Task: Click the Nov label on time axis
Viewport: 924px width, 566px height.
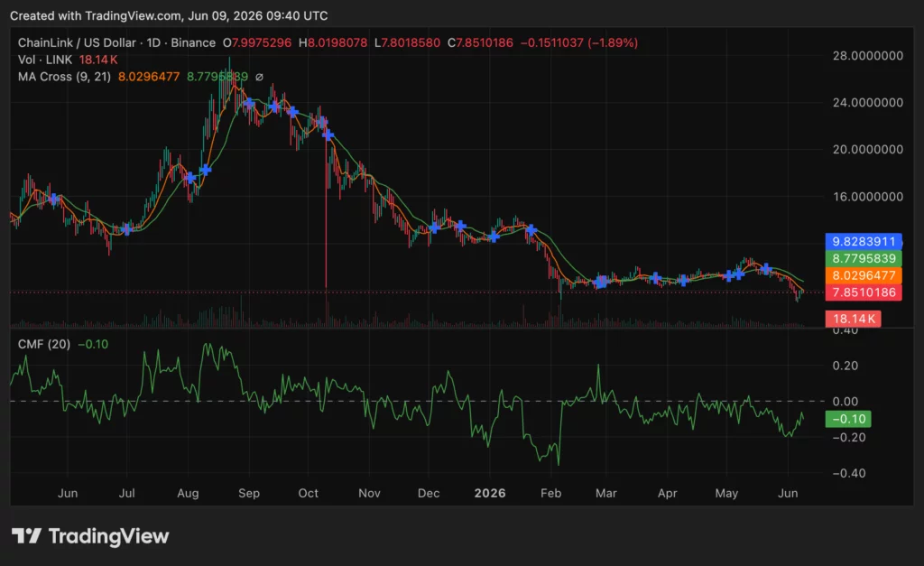Action: tap(369, 494)
